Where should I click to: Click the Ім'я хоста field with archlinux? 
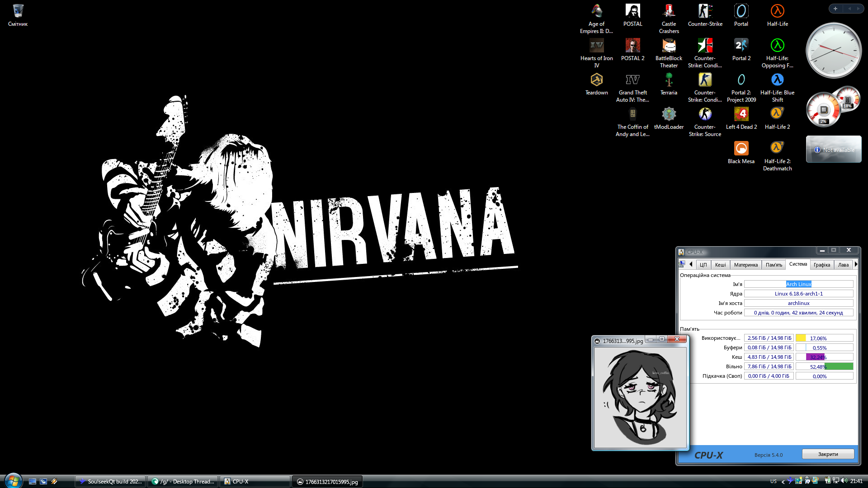pos(798,303)
